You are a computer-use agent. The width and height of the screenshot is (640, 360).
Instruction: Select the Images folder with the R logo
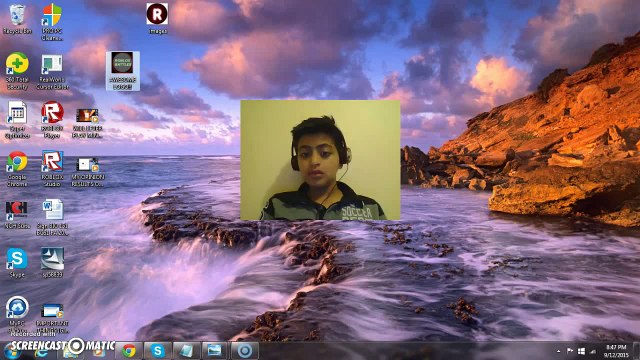click(157, 19)
